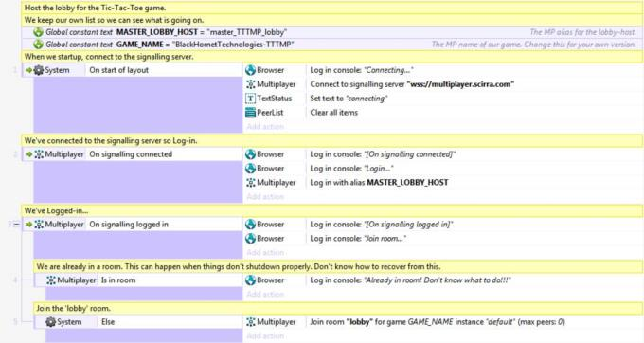Select the 'Else' condition
The image size is (644, 343).
click(x=108, y=322)
